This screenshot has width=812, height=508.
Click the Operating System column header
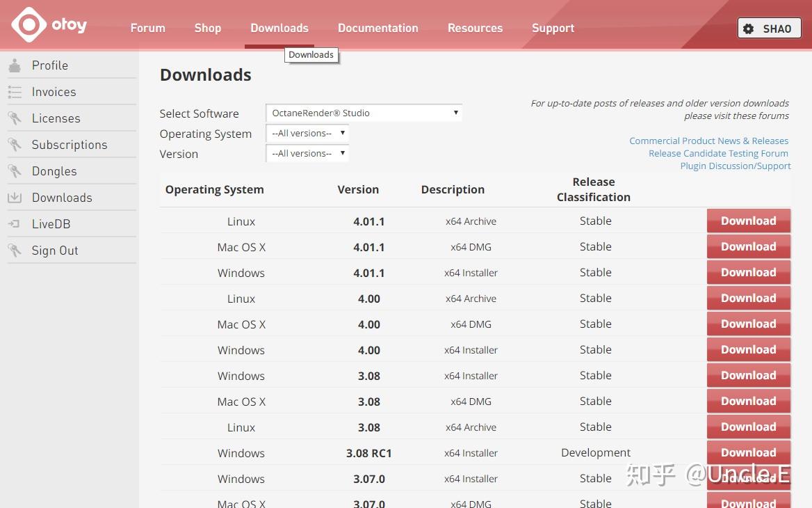214,190
